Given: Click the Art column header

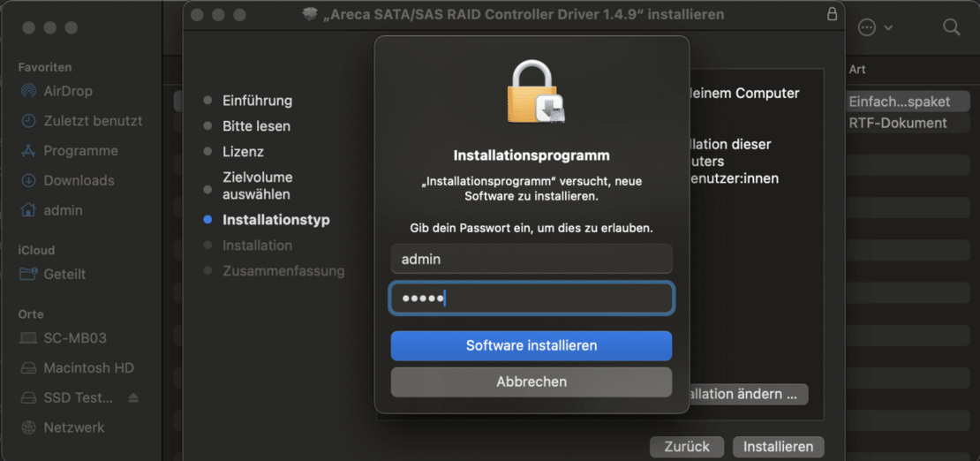Looking at the screenshot, I should [857, 69].
